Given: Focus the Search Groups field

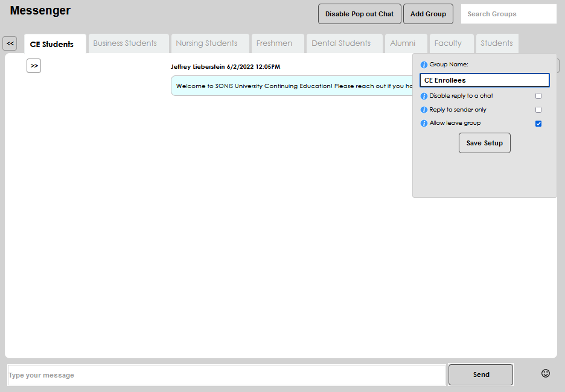Looking at the screenshot, I should [x=509, y=14].
